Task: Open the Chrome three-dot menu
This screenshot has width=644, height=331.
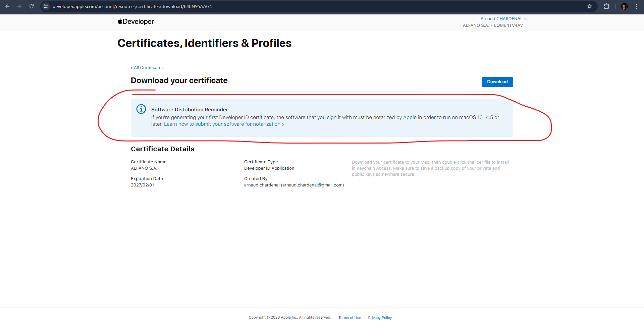Action: pyautogui.click(x=637, y=6)
